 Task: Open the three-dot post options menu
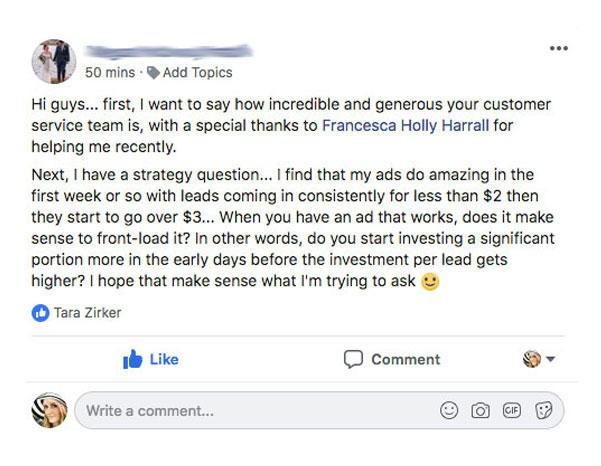(x=558, y=48)
